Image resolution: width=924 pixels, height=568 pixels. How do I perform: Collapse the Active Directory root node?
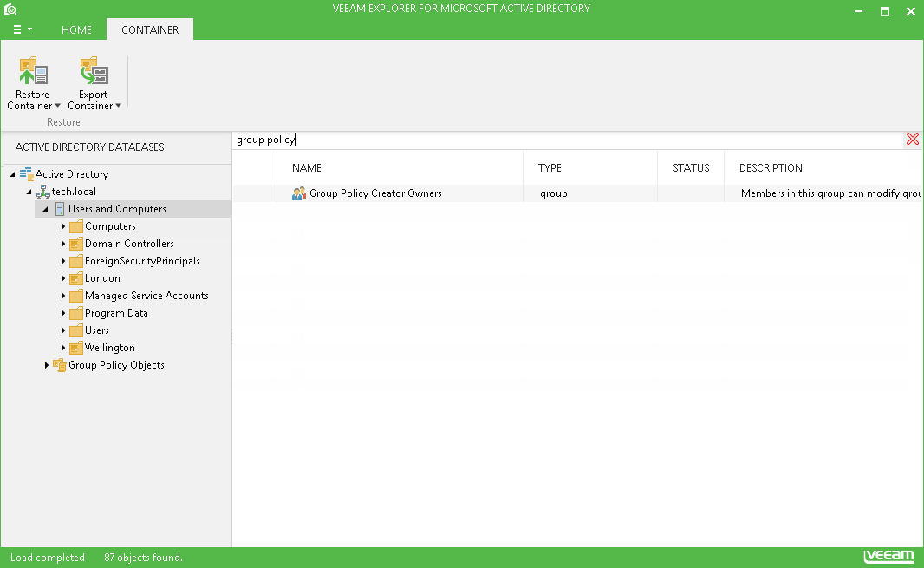pyautogui.click(x=12, y=174)
